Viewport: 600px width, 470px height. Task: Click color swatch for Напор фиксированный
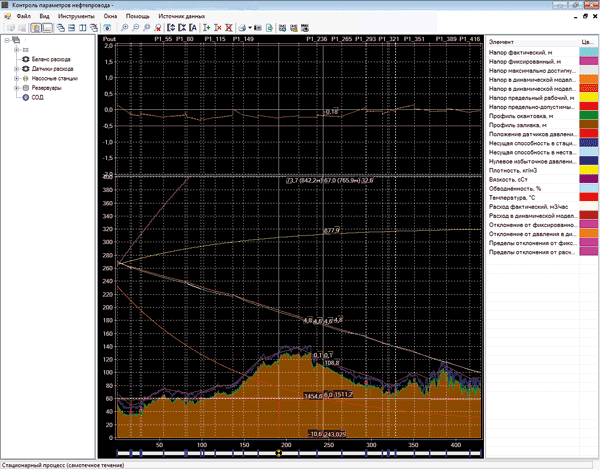[589, 61]
